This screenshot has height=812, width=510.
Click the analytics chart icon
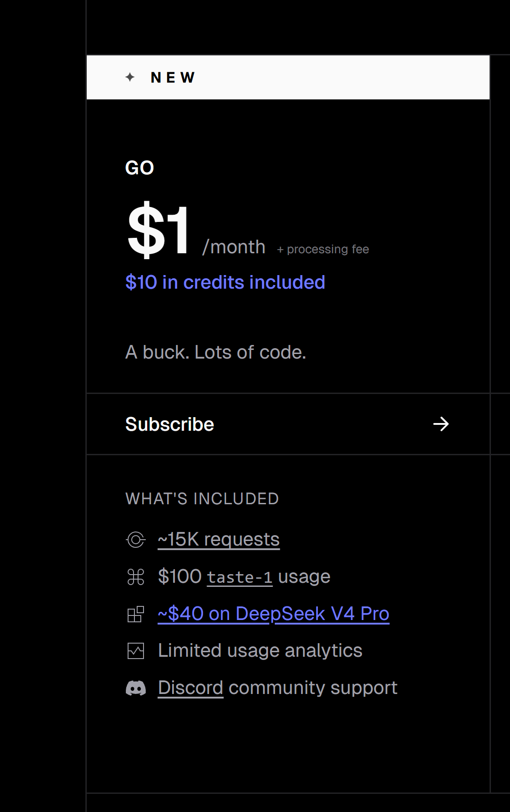pyautogui.click(x=135, y=651)
